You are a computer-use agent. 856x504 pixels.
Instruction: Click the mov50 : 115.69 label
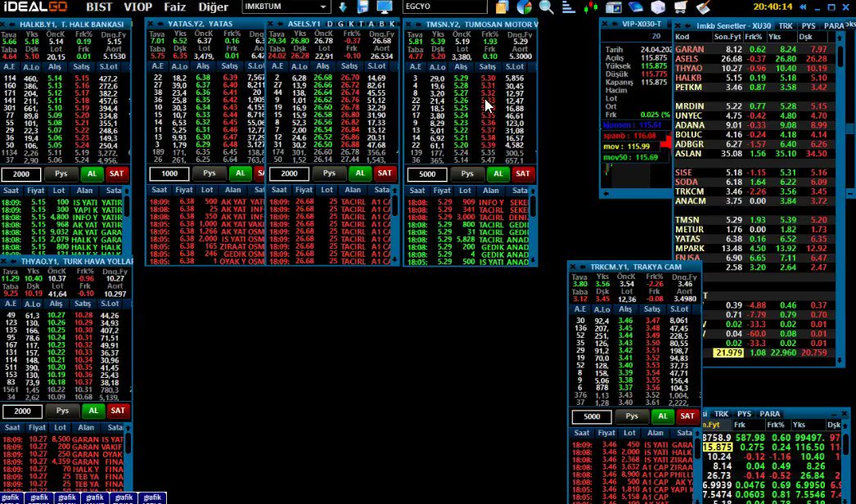[630, 157]
